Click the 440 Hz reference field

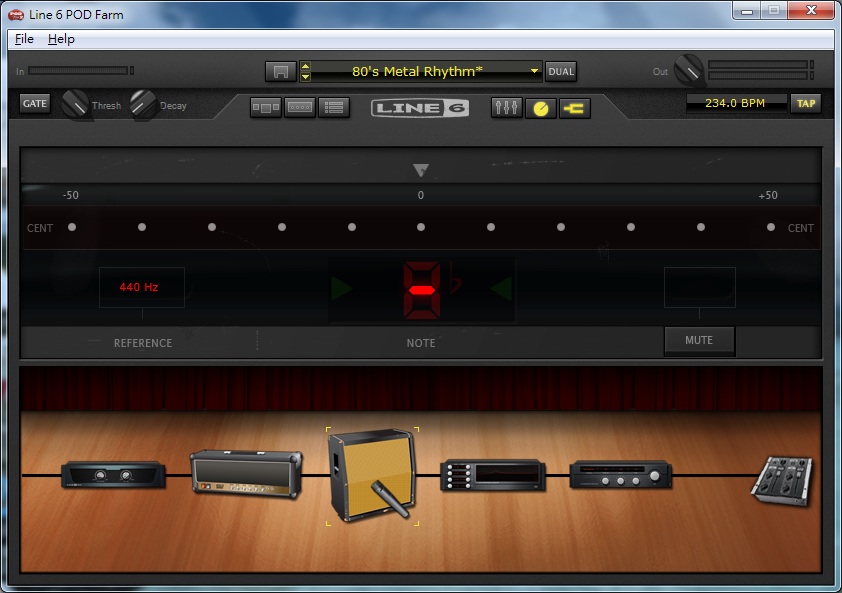coord(142,287)
